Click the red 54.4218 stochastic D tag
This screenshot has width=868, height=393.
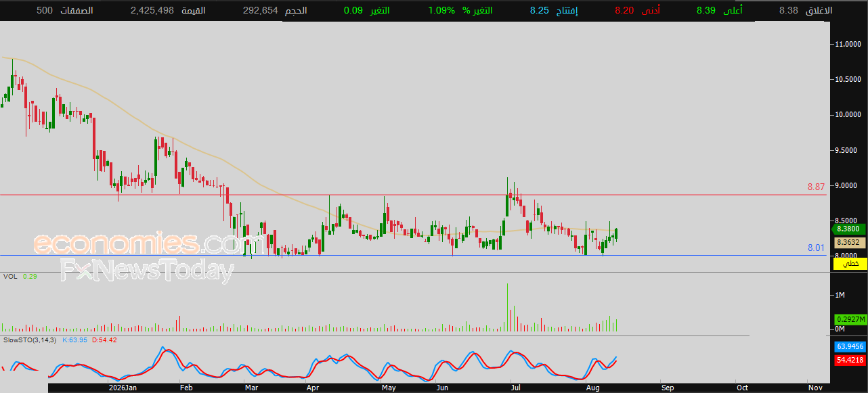[849, 360]
